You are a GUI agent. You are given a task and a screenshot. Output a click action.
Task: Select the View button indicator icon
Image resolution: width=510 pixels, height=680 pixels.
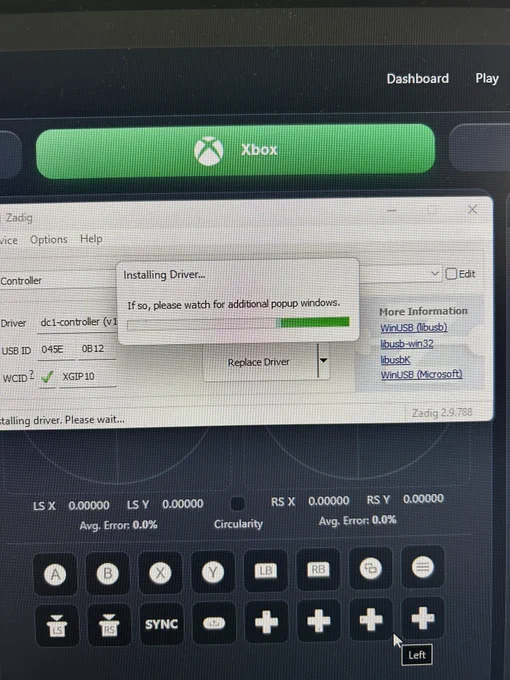(x=370, y=568)
